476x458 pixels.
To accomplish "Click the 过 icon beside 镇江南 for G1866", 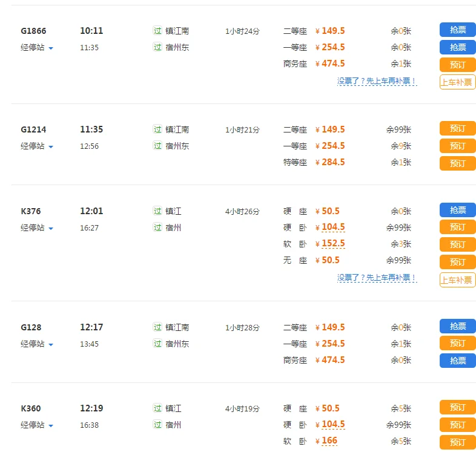I will 157,31.
